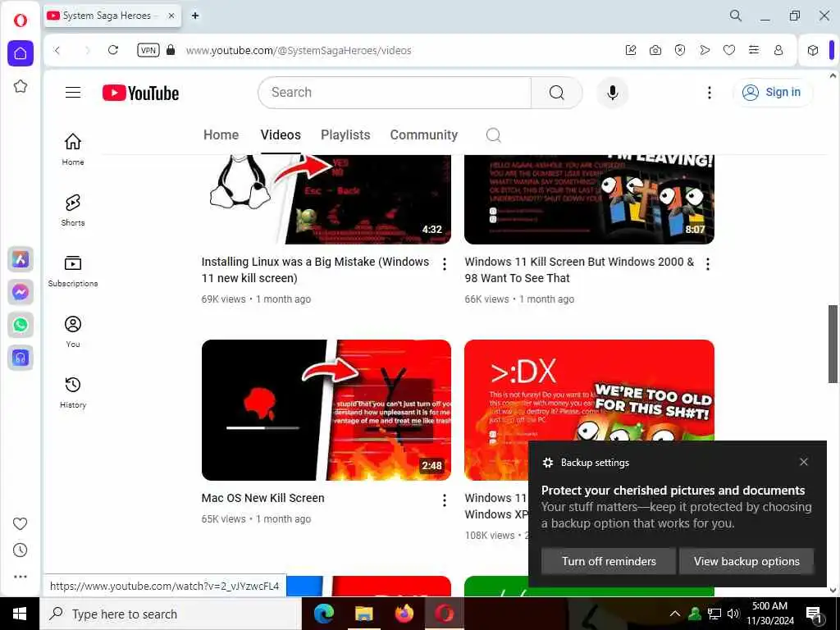Open Easy Setup sliders icon
Viewport: 840px width, 630px height.
click(754, 50)
